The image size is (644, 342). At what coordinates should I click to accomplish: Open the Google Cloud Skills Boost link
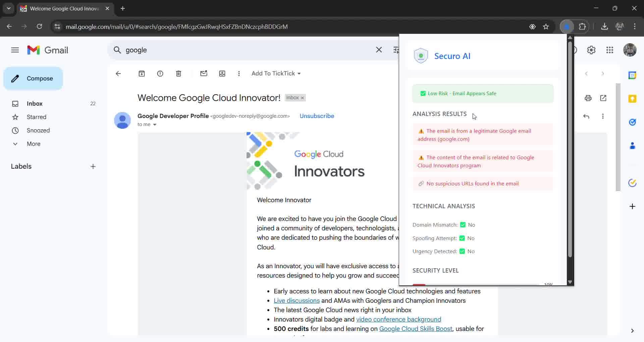pyautogui.click(x=416, y=329)
